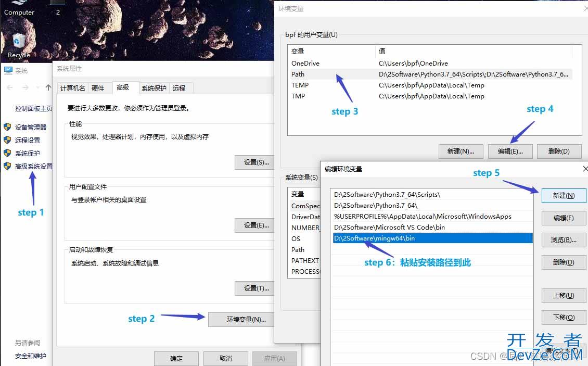Click 新建(N)... under user variables
588x366 pixels.
tap(461, 152)
